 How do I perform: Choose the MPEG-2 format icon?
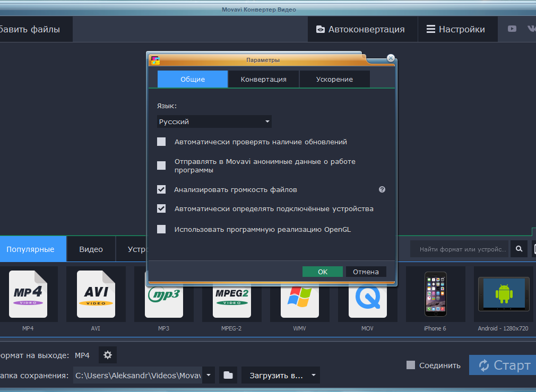click(x=232, y=301)
